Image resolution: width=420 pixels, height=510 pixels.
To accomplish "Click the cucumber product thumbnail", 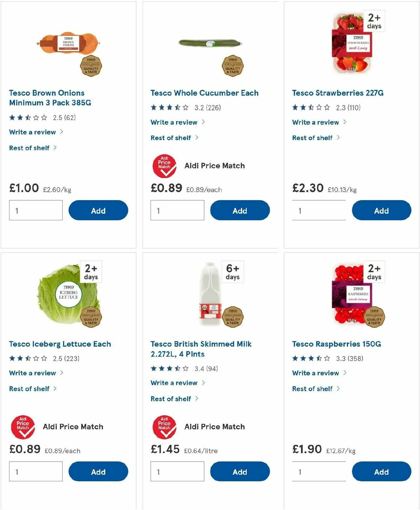I will (x=210, y=43).
